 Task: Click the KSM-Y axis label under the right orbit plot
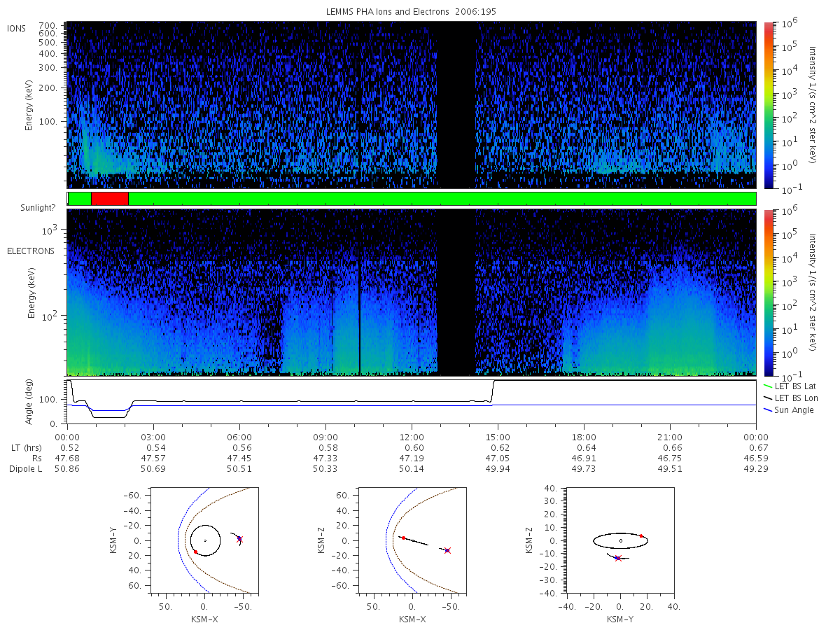pos(620,619)
